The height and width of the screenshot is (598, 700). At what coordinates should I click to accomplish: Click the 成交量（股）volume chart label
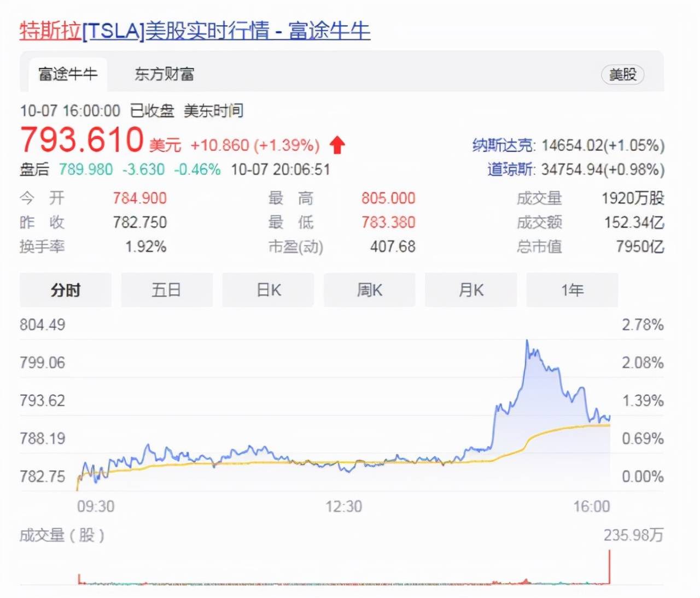[x=62, y=535]
